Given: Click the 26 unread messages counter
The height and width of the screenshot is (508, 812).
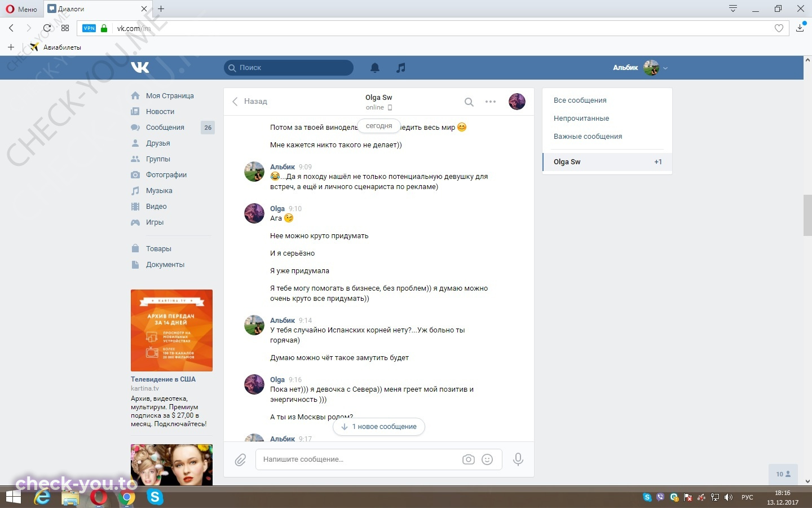Looking at the screenshot, I should (x=208, y=128).
